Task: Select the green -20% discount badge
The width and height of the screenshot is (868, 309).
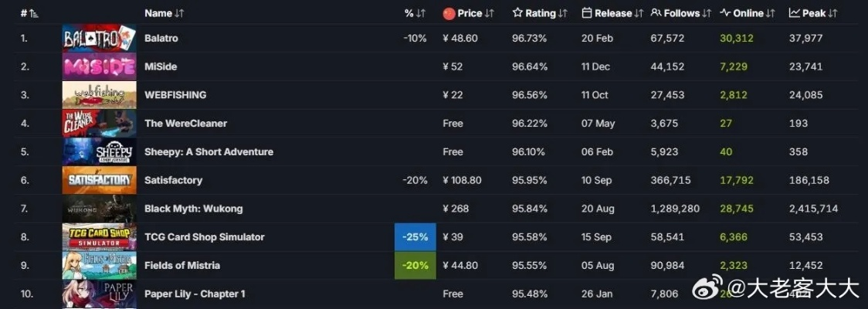Action: [415, 266]
